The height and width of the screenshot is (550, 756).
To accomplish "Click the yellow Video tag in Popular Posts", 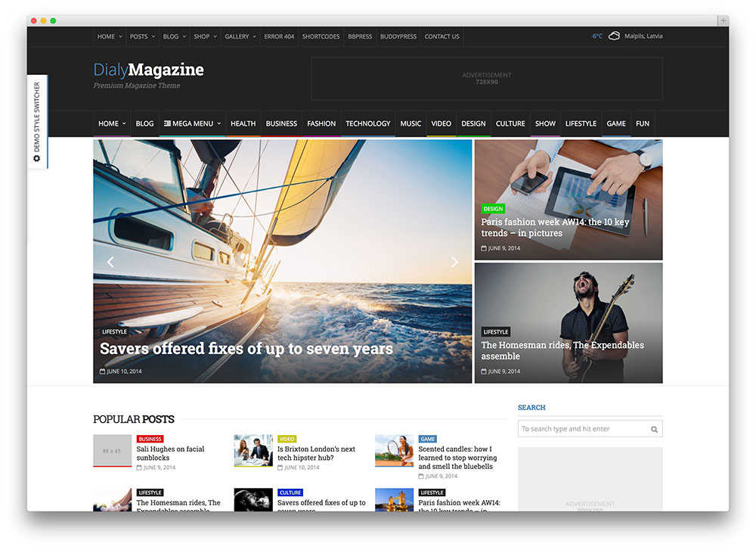I will (287, 439).
